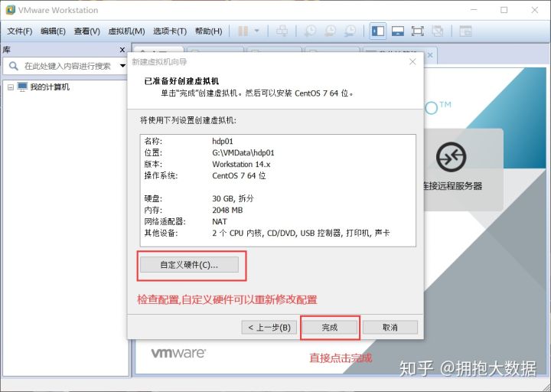
Task: Click the suspend/pause VM toolbar icon
Action: [243, 31]
